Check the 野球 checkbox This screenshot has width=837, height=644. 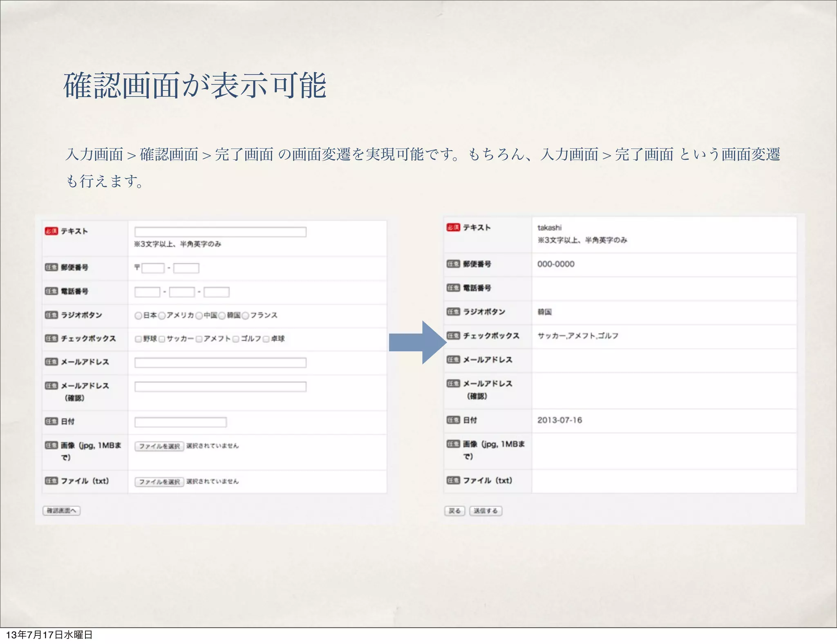[138, 339]
